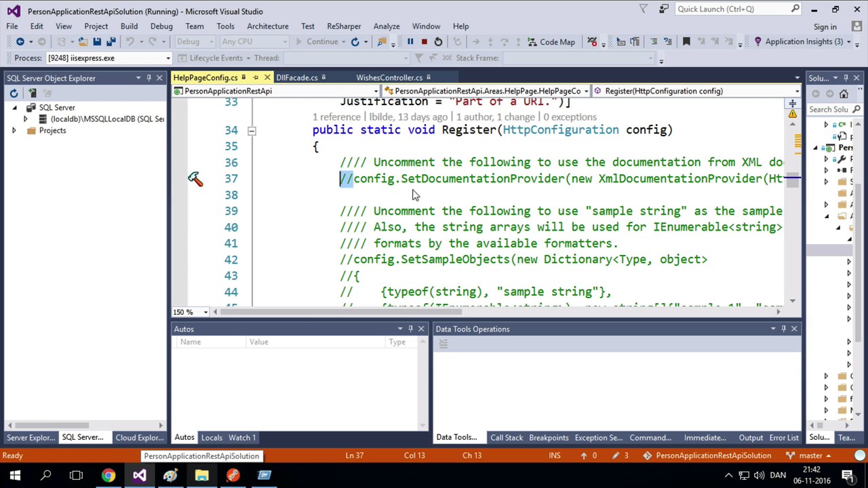Open the Error List tab
This screenshot has width=868, height=488.
coord(784,438)
